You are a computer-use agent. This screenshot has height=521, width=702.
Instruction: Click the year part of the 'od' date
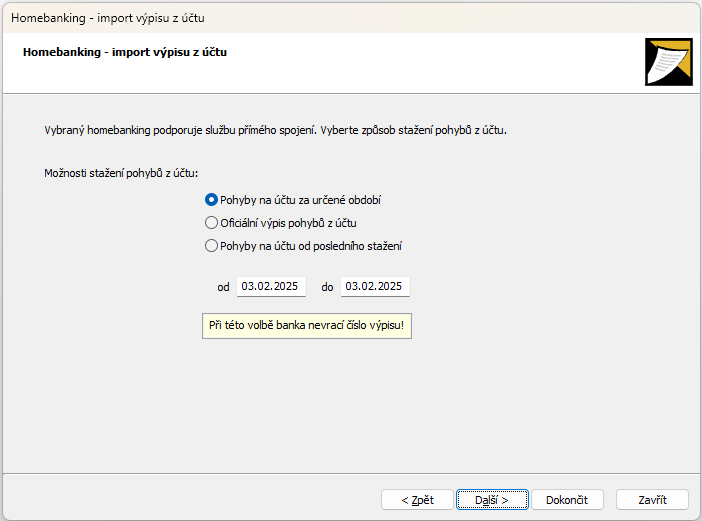pyautogui.click(x=286, y=287)
